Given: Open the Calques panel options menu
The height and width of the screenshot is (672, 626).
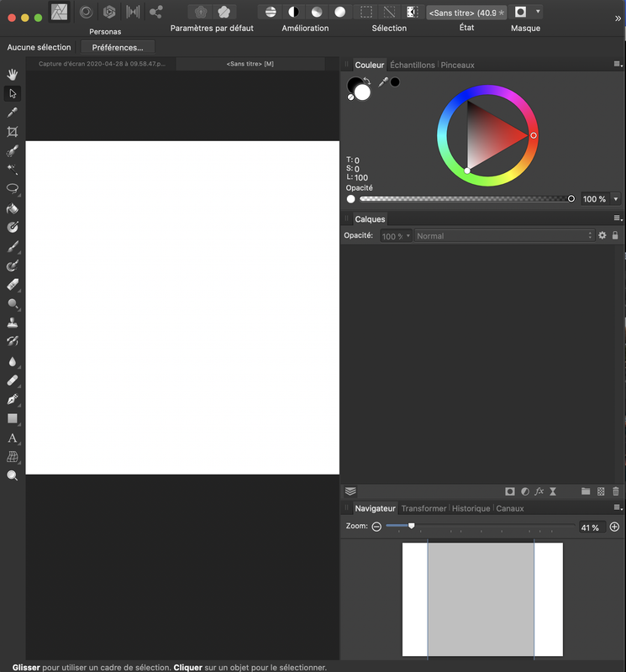Looking at the screenshot, I should click(618, 218).
